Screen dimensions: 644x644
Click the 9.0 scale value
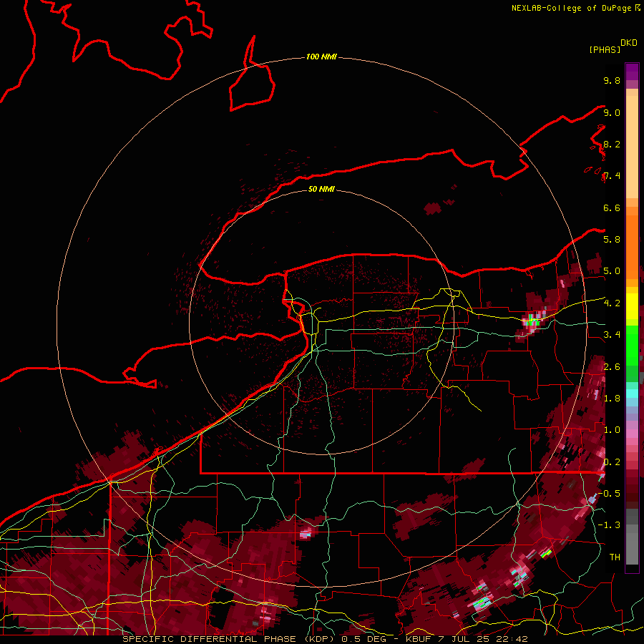pos(612,112)
